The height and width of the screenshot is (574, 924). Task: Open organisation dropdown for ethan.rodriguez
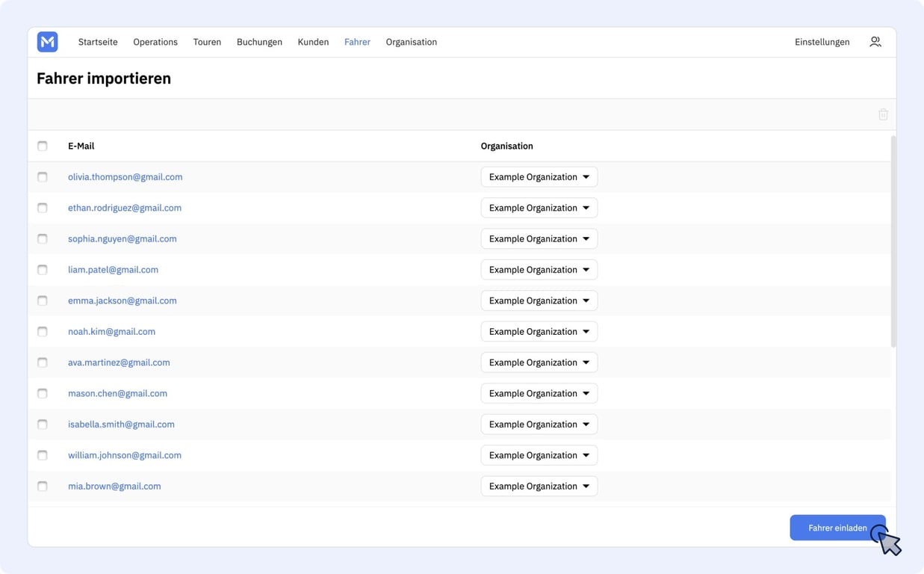(x=539, y=208)
